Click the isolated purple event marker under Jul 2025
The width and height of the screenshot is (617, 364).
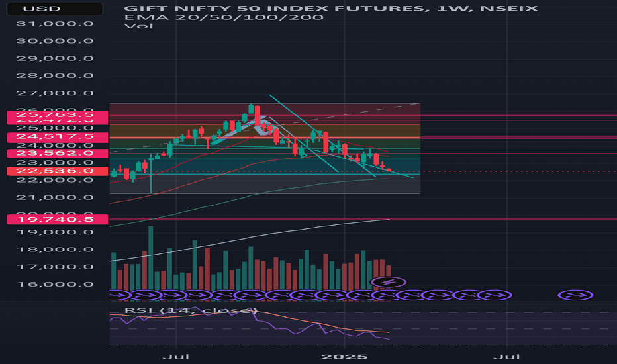tap(575, 295)
